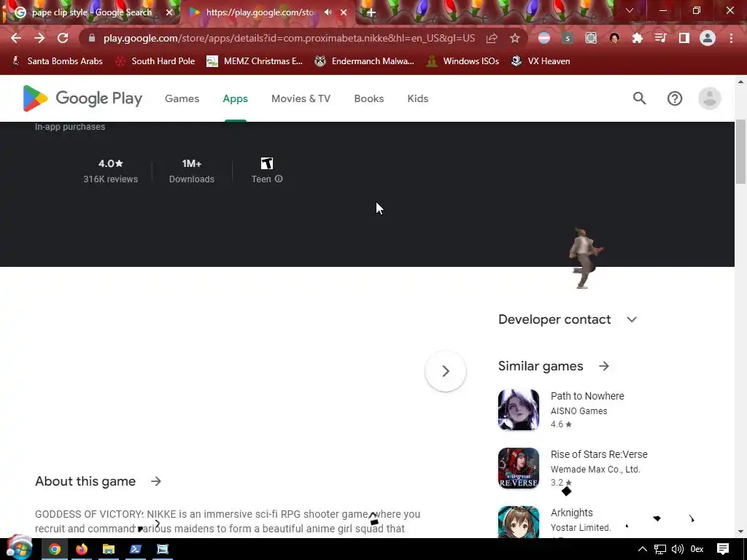Open Google Play search magnifier
Screen dimensions: 747x560
coord(639,98)
